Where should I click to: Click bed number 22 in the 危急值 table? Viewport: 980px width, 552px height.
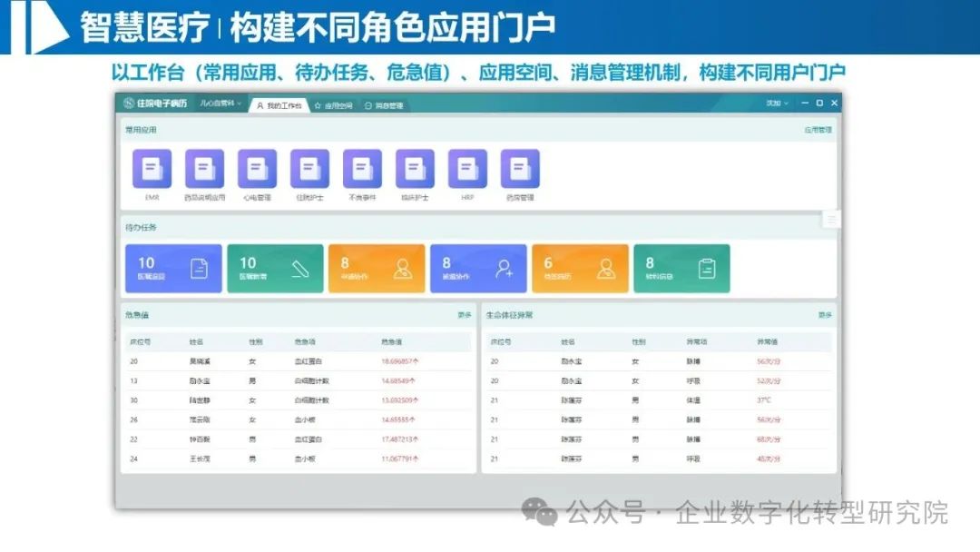133,439
